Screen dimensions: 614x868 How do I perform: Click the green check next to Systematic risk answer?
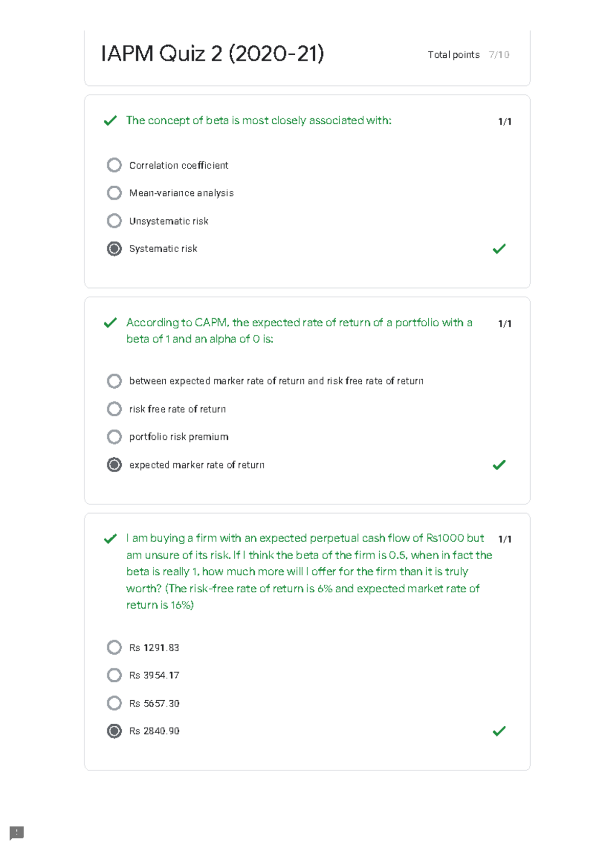[x=500, y=249]
